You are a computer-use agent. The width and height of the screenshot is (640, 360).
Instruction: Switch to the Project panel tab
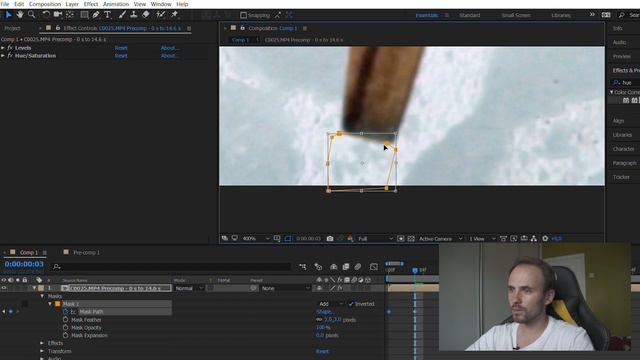pos(12,28)
